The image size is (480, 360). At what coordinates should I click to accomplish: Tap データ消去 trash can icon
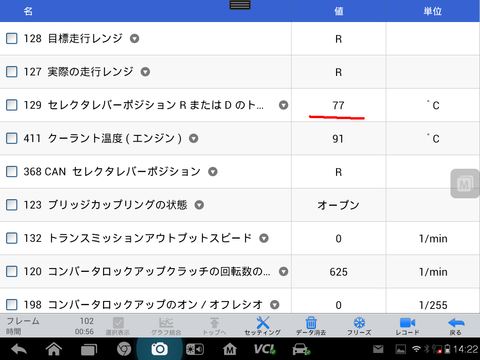pyautogui.click(x=311, y=326)
